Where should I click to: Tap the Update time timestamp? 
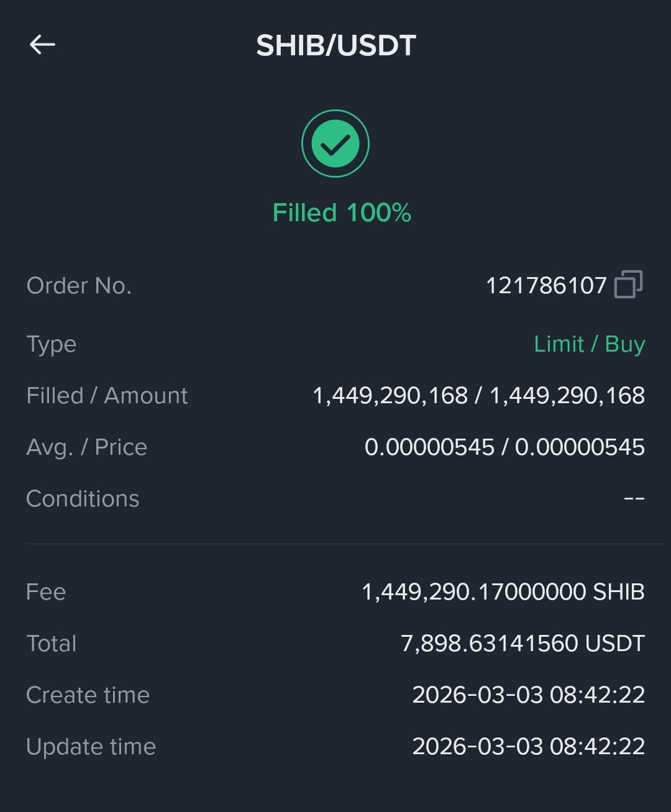[x=529, y=747]
